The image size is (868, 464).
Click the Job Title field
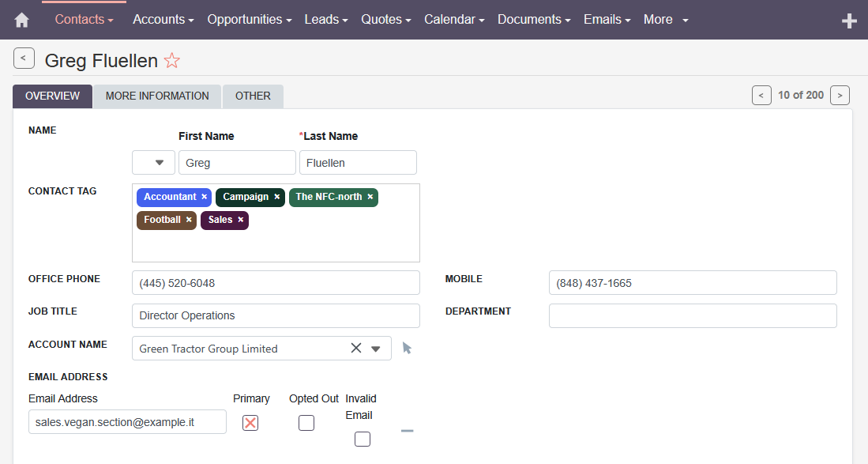click(x=276, y=315)
